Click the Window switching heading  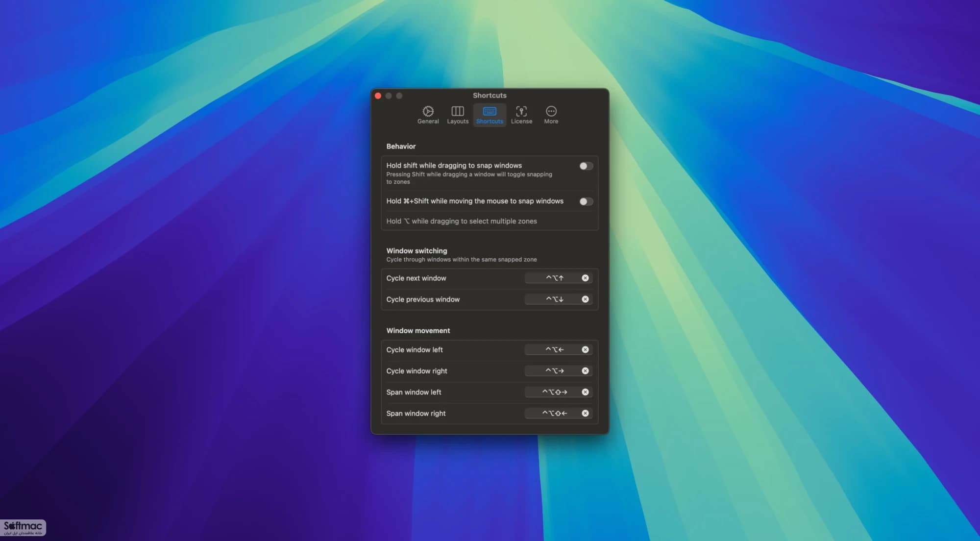click(416, 250)
